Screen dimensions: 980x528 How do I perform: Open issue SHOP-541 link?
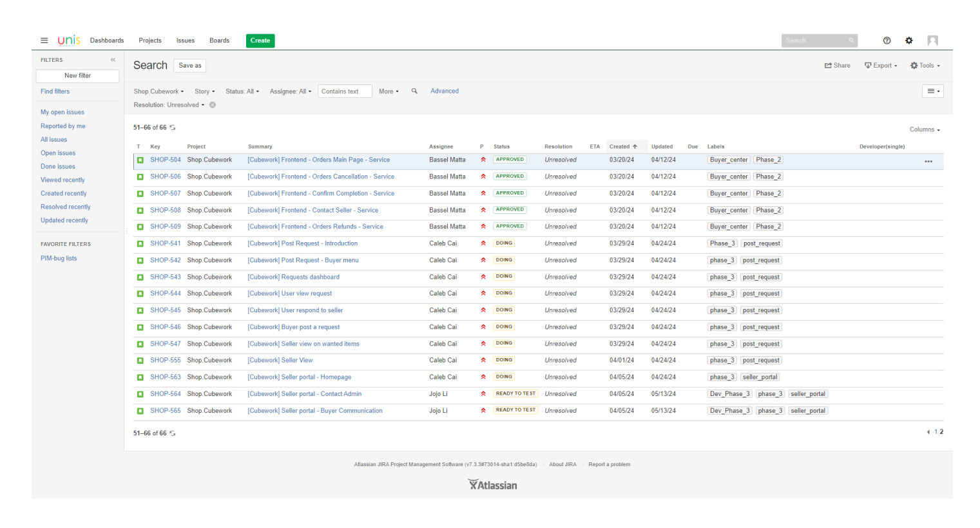(x=166, y=243)
